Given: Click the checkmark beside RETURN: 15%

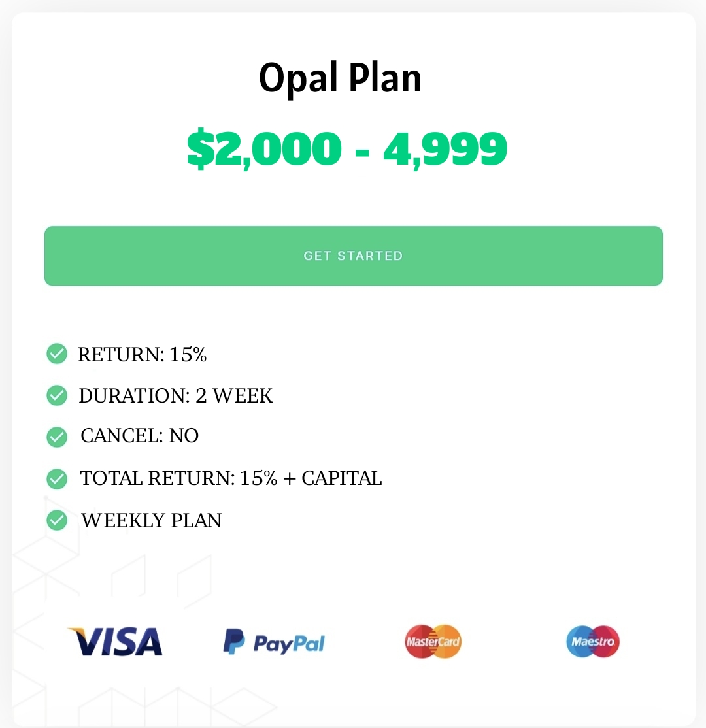Looking at the screenshot, I should tap(57, 354).
